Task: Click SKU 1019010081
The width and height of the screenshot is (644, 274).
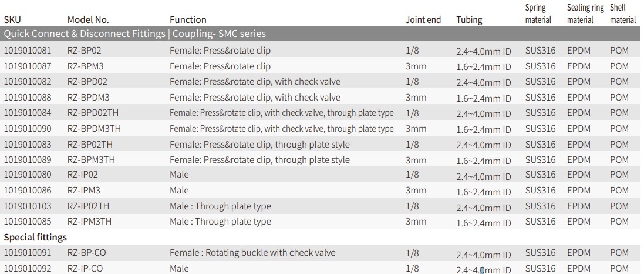Action: pos(28,51)
